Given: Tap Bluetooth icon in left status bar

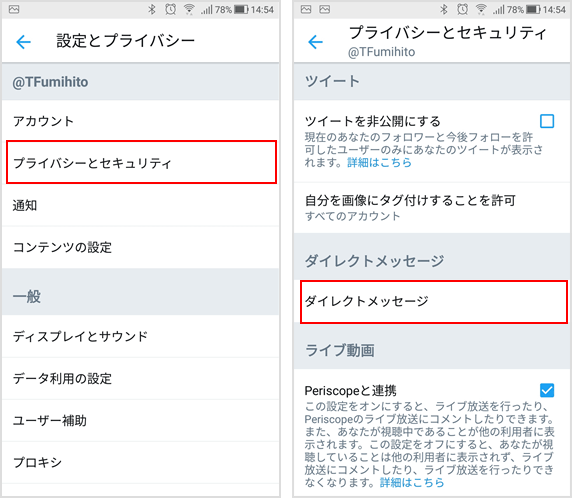Looking at the screenshot, I should click(152, 9).
